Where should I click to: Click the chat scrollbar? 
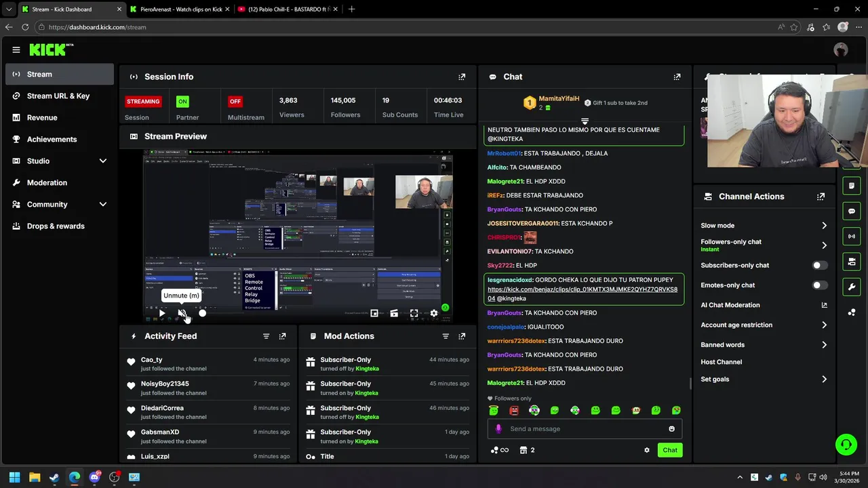pos(690,384)
